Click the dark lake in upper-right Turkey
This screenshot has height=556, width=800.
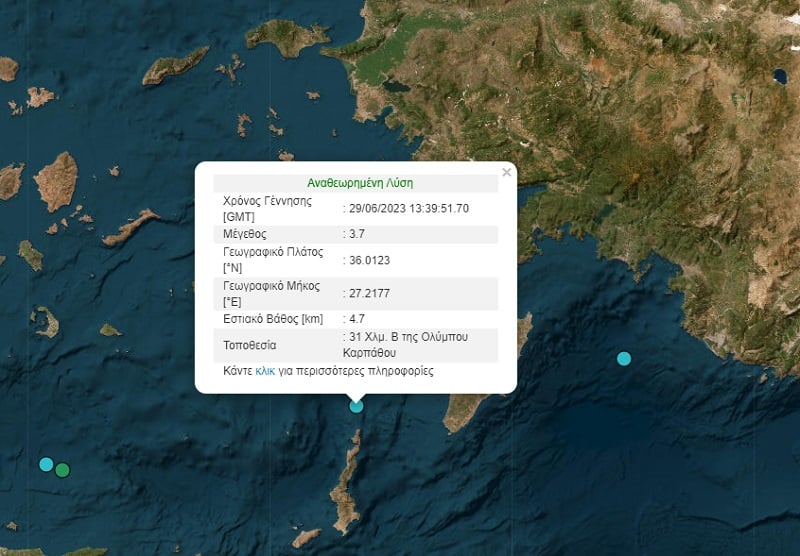click(x=779, y=75)
